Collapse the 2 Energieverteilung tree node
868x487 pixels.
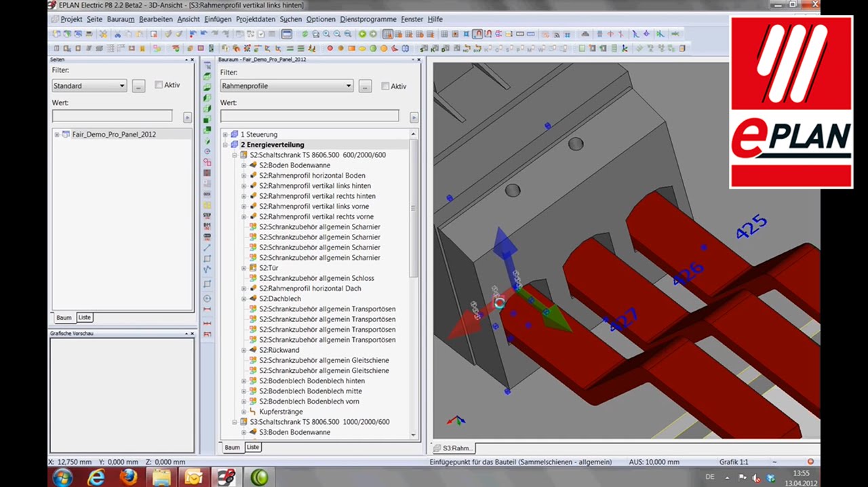[225, 144]
